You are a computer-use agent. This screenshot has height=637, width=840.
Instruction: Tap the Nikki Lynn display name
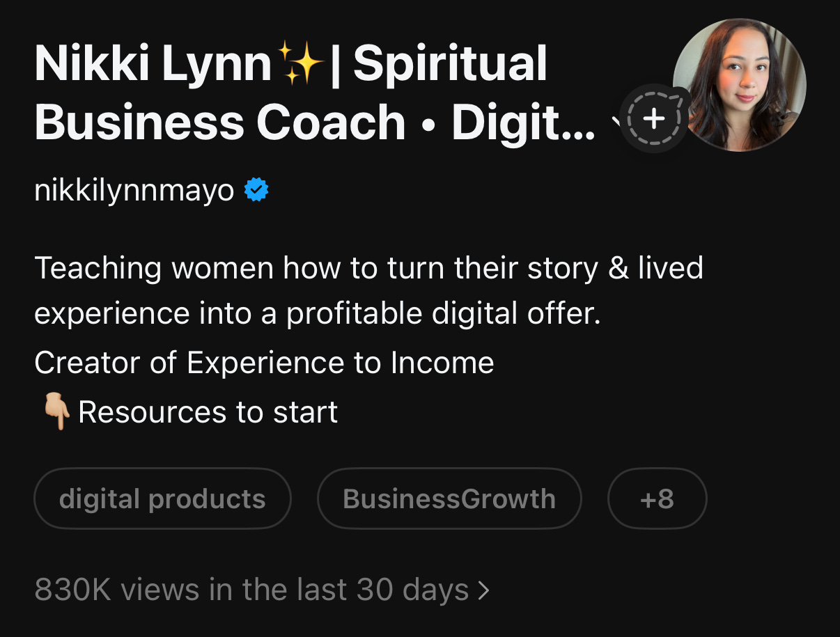(153, 64)
